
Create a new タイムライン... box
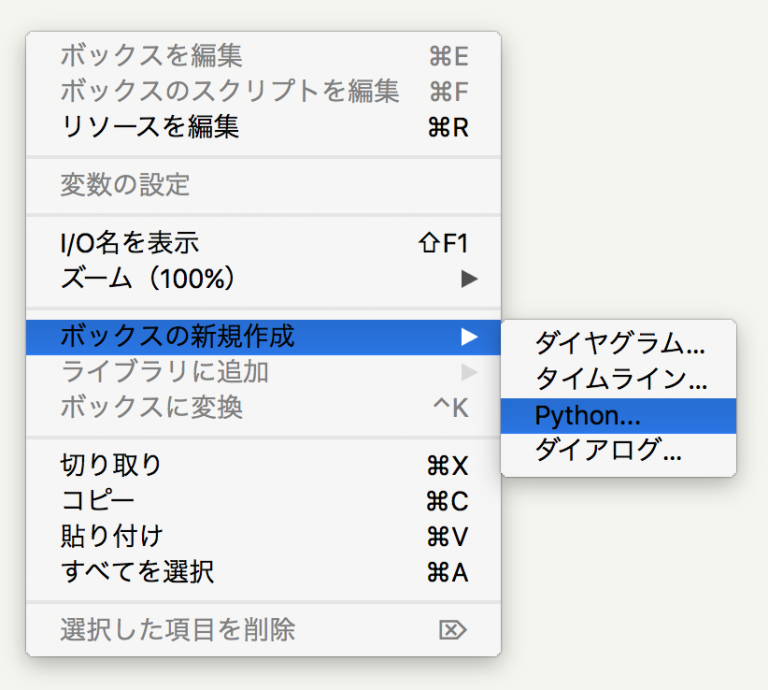pyautogui.click(x=618, y=379)
